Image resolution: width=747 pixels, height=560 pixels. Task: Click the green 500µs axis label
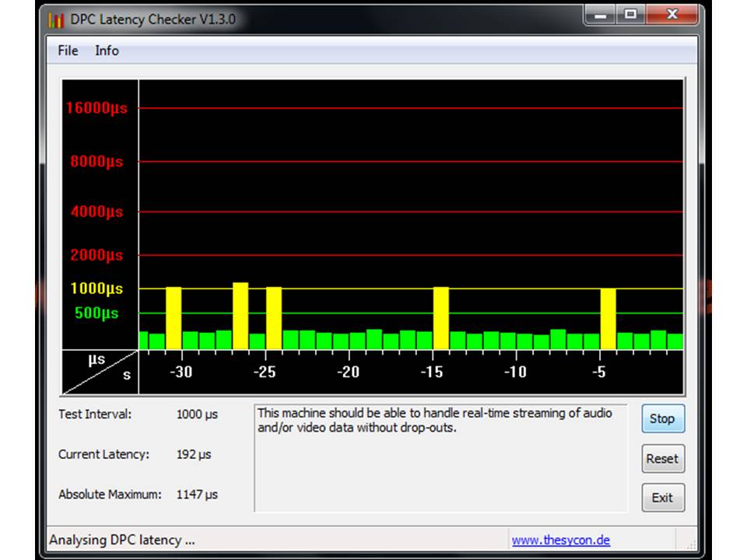pyautogui.click(x=96, y=313)
